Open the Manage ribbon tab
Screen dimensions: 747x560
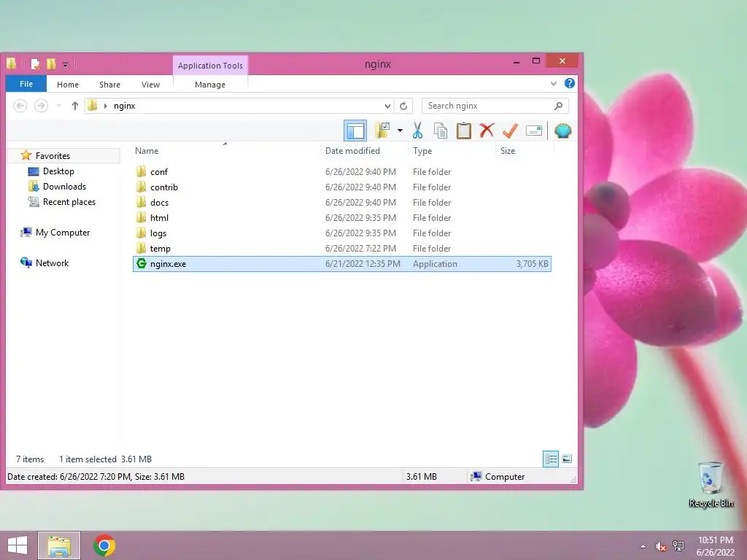coord(210,85)
